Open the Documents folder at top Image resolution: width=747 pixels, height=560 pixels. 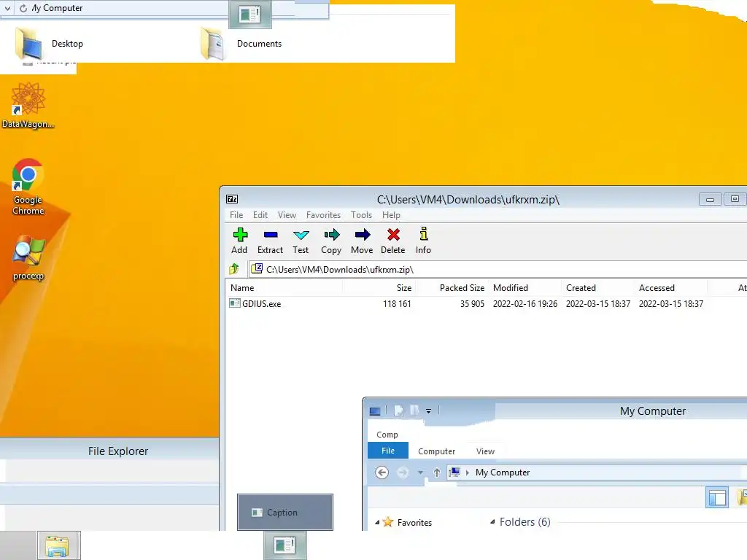coord(241,43)
